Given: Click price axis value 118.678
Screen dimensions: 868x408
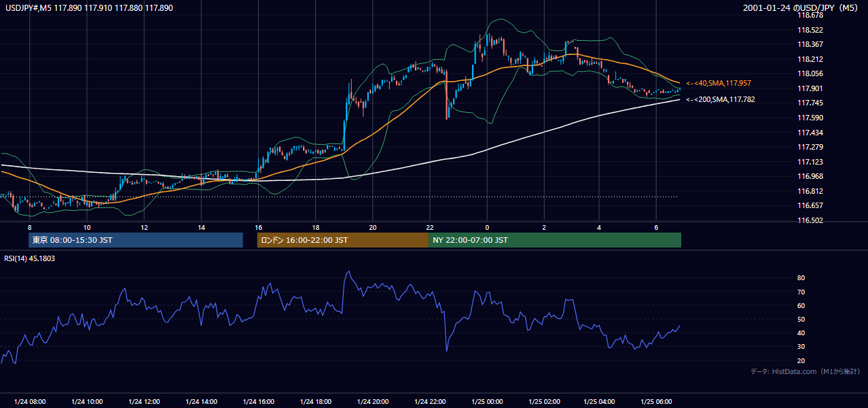Looking at the screenshot, I should tap(812, 15).
